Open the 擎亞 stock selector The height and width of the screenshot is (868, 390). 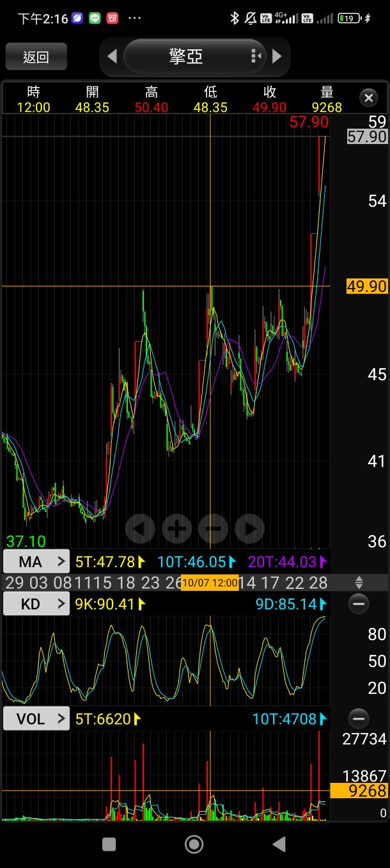pyautogui.click(x=194, y=56)
